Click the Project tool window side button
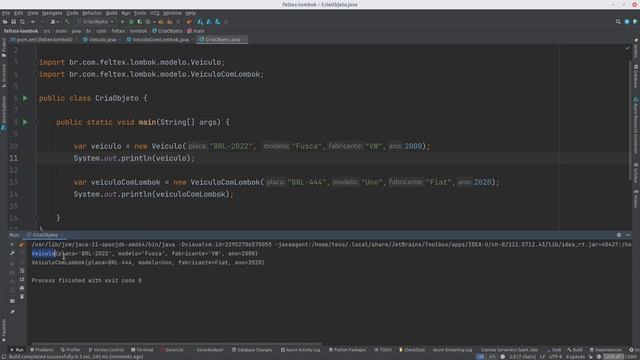 coord(4,49)
